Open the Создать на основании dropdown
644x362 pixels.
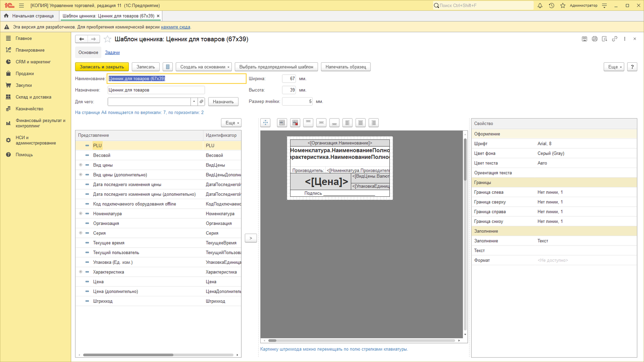click(x=204, y=67)
